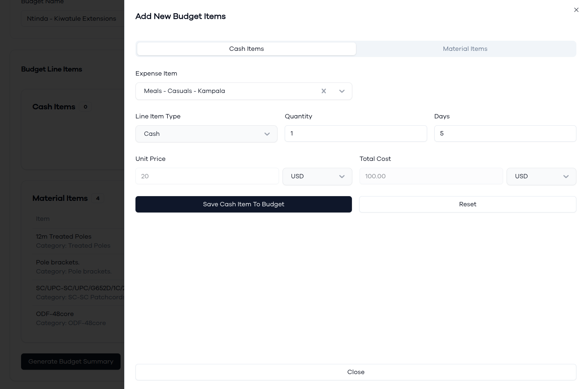The height and width of the screenshot is (389, 588).
Task: Focus the Quantity input field
Action: (356, 134)
